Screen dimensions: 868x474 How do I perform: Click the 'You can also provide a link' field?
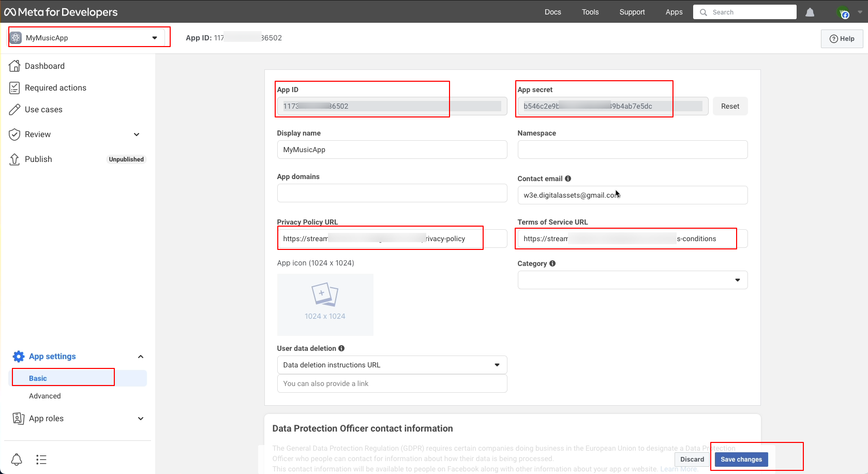(392, 383)
